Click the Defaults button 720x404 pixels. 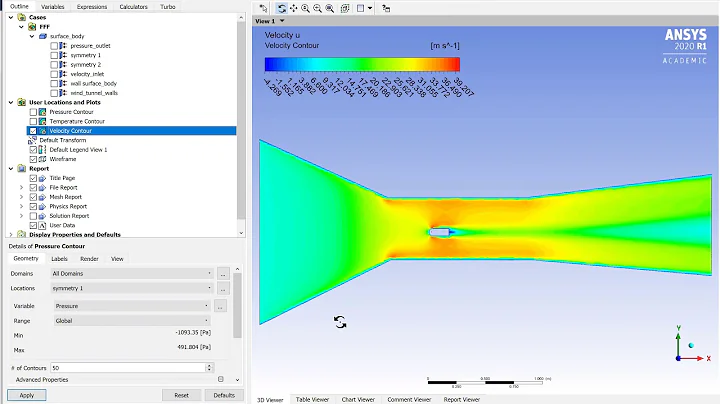(224, 395)
